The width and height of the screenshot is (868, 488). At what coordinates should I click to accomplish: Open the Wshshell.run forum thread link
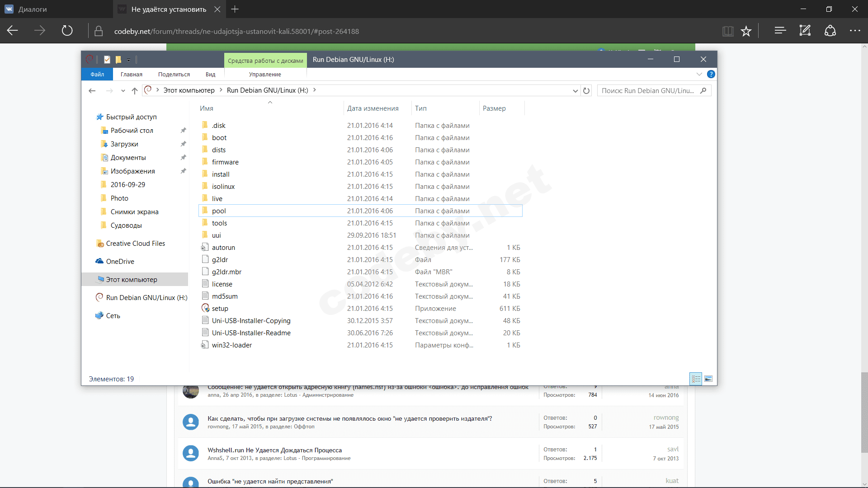click(274, 450)
